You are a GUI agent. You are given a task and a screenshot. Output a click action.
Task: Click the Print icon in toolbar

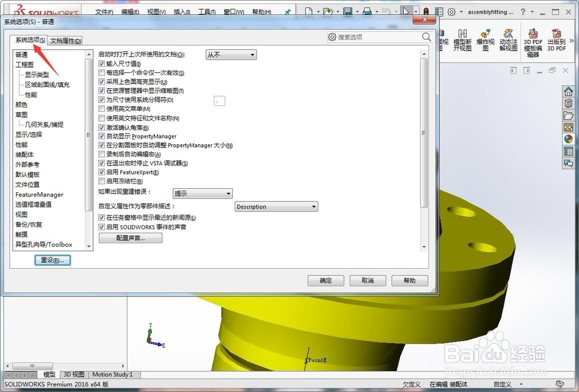pos(367,12)
